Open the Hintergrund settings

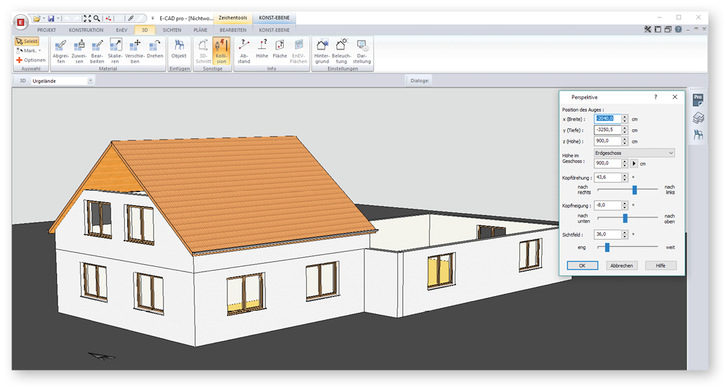click(x=322, y=51)
